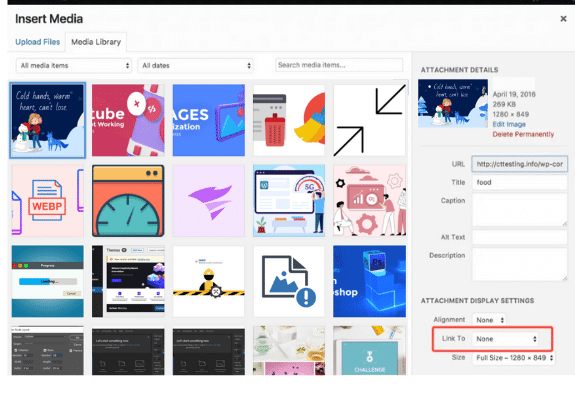This screenshot has width=575, height=398.
Task: Select the pink analytics team thumbnail
Action: tap(369, 201)
